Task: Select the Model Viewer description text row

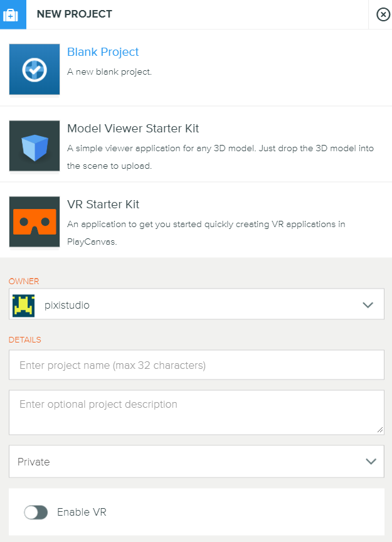Action: (x=220, y=157)
